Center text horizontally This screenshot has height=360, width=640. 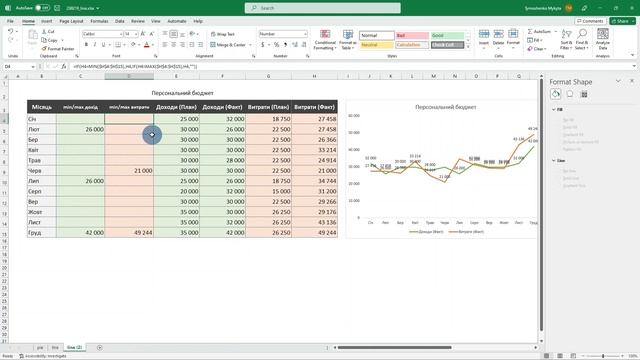click(173, 44)
